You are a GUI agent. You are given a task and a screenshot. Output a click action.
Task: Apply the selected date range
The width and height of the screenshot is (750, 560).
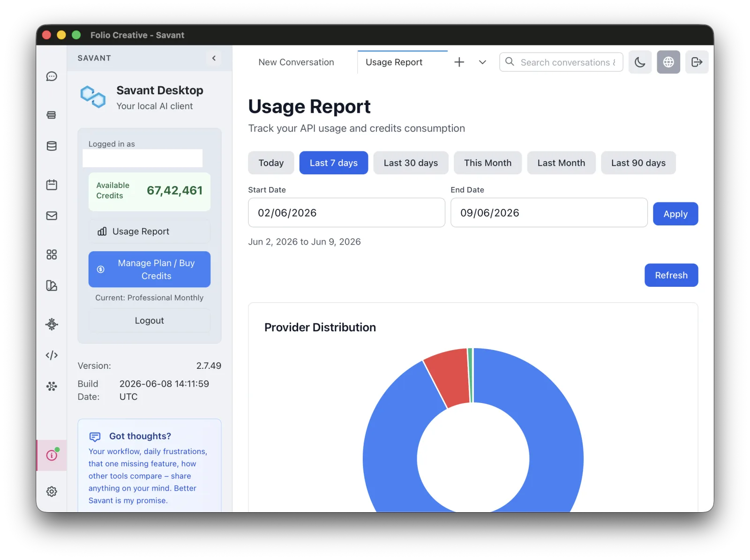point(675,214)
